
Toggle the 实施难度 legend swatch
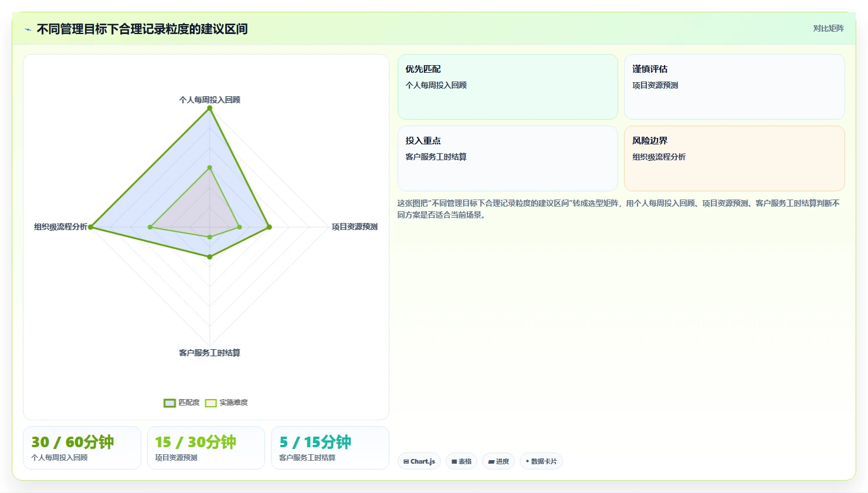[211, 403]
